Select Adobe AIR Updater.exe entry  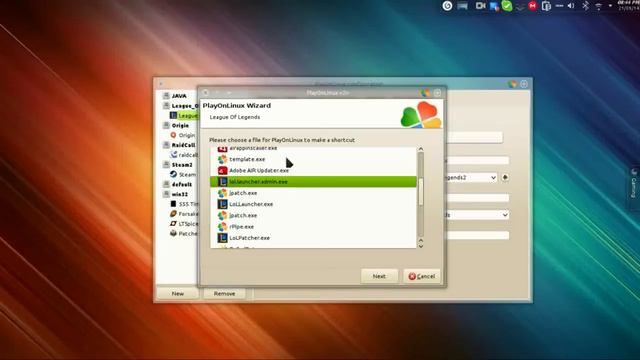point(313,170)
